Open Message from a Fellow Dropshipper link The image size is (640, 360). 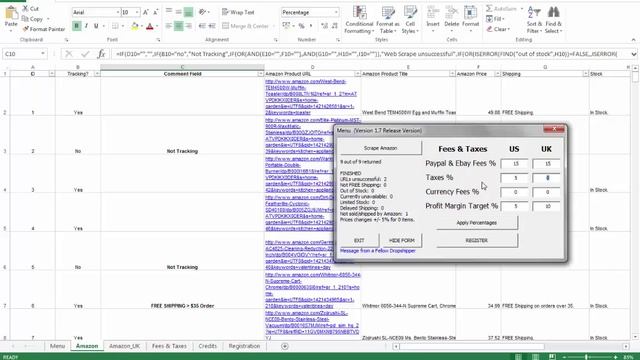(x=378, y=251)
